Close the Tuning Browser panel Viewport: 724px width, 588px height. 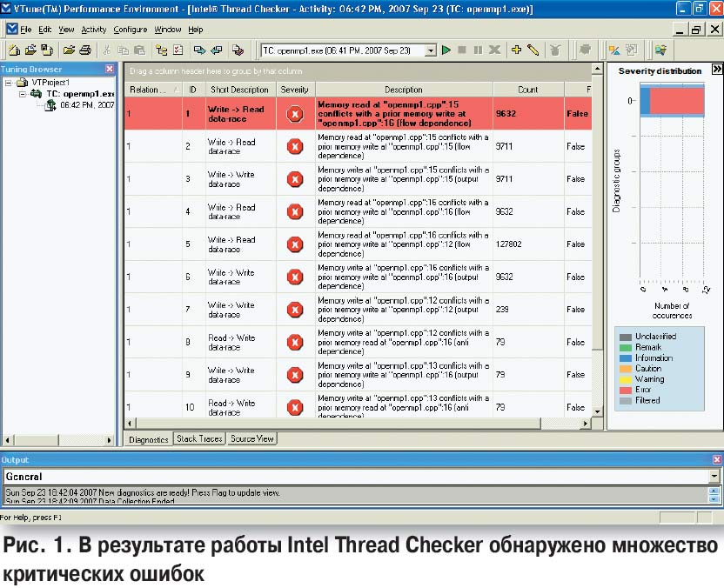point(110,69)
